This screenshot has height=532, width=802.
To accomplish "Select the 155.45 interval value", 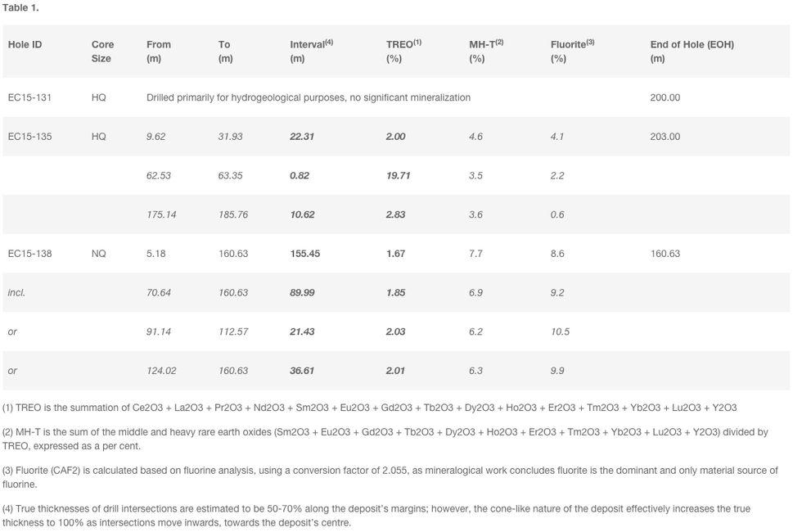I will pyautogui.click(x=304, y=254).
